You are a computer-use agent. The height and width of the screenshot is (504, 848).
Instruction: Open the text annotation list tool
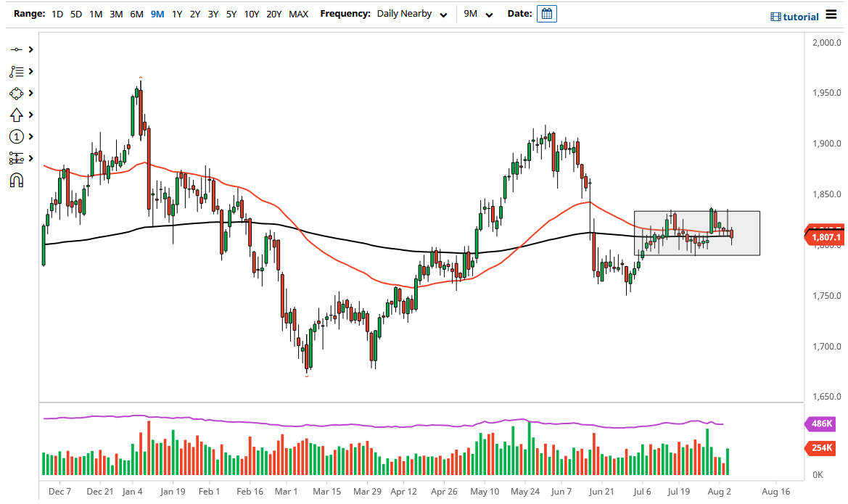tap(16, 71)
